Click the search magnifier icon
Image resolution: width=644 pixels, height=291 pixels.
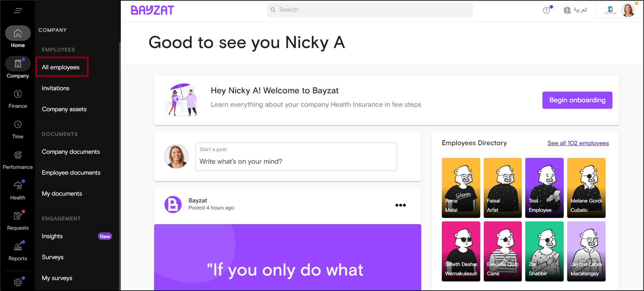tap(273, 10)
